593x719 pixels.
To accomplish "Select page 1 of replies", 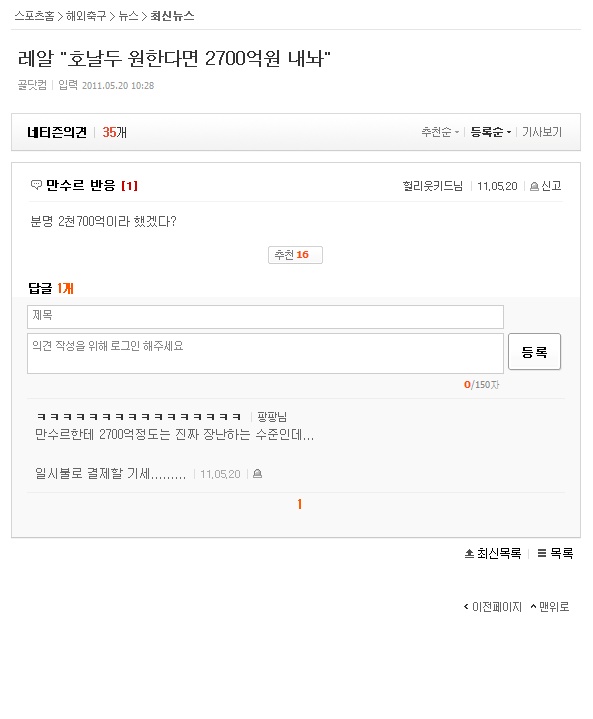I will (299, 504).
